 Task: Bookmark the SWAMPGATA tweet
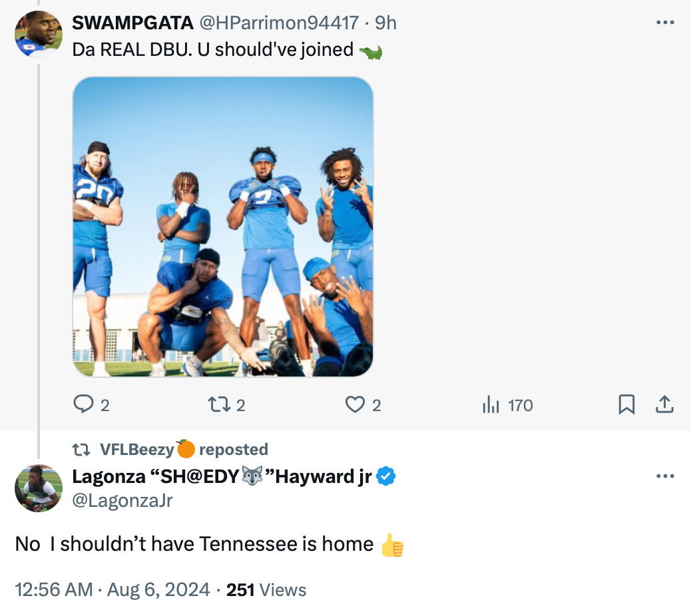626,404
